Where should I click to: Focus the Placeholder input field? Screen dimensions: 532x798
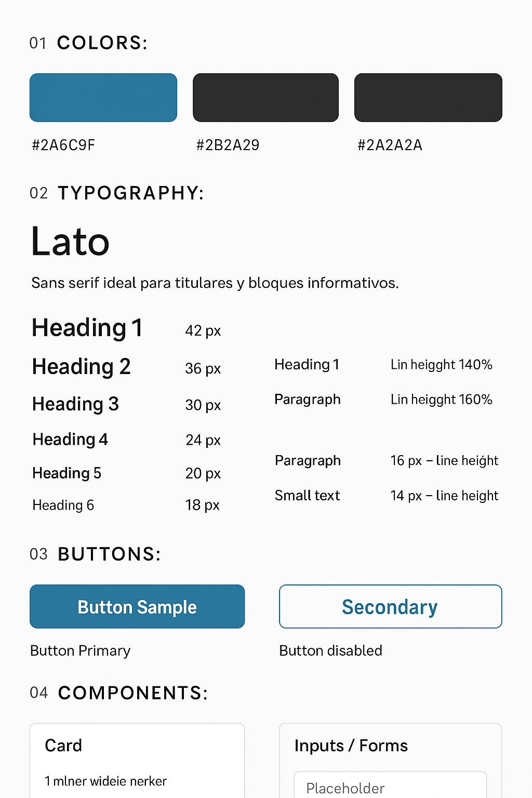coord(390,787)
